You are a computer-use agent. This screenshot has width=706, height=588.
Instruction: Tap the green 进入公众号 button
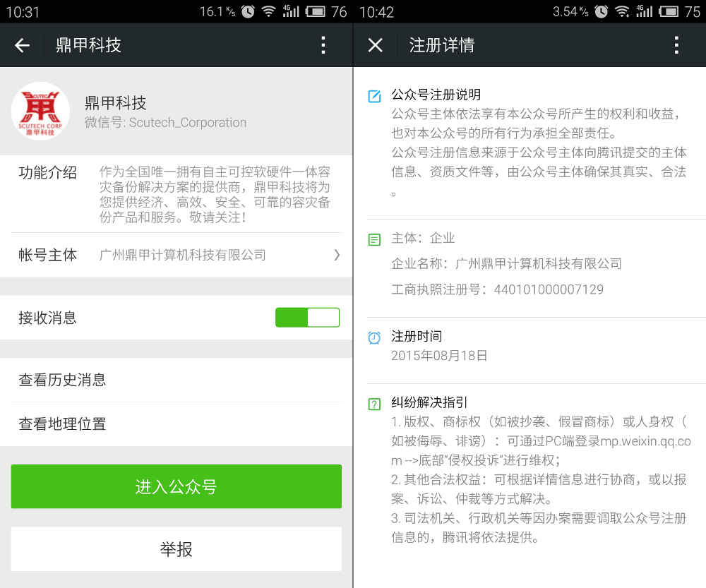(176, 486)
